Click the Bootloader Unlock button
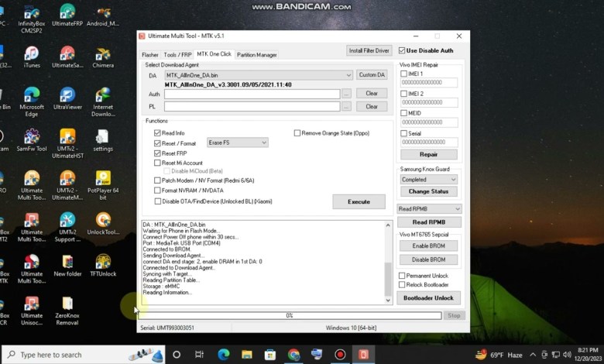Screen dimensions: 604x364 428,297
